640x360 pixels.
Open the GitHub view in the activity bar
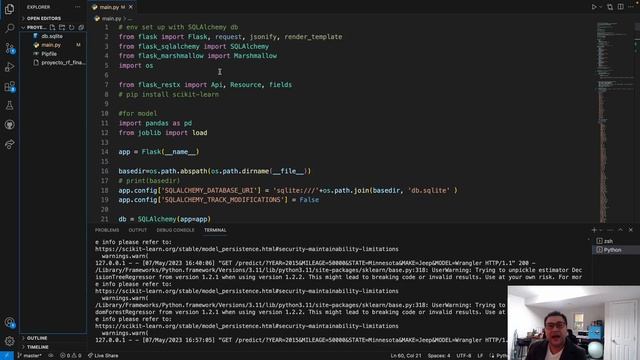coord(9,124)
